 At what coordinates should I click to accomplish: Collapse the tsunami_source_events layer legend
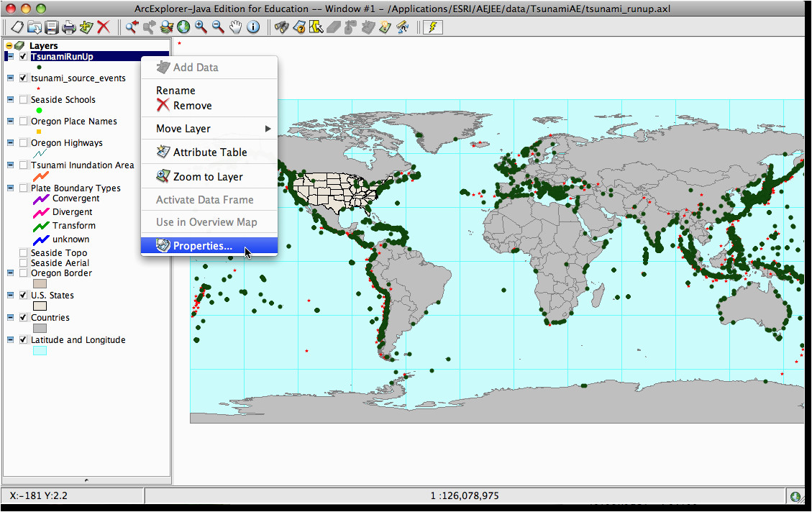[x=10, y=78]
